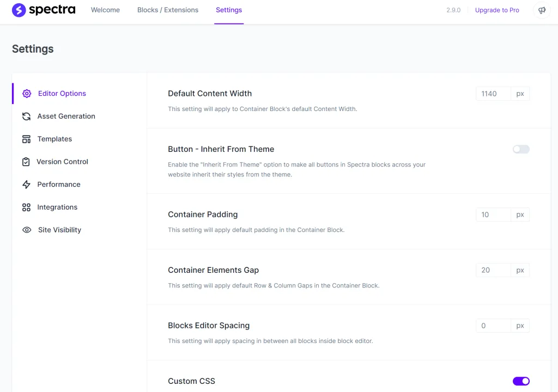The width and height of the screenshot is (558, 392).
Task: Disable the Custom CSS toggle
Action: point(521,381)
